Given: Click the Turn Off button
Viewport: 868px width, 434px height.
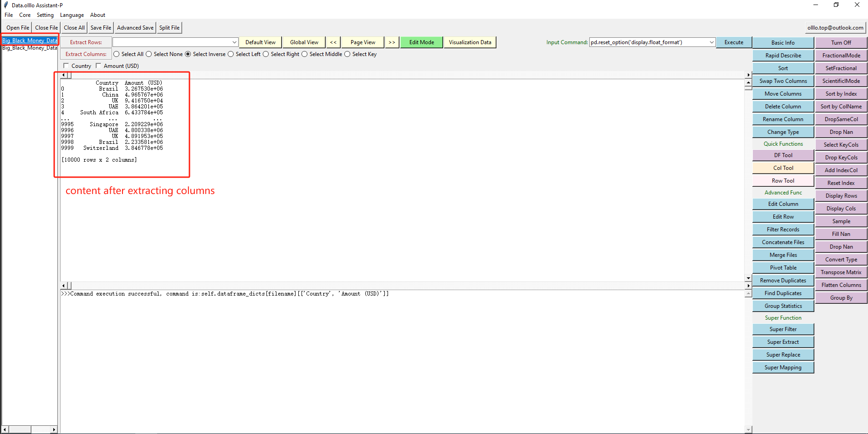Looking at the screenshot, I should pos(841,43).
